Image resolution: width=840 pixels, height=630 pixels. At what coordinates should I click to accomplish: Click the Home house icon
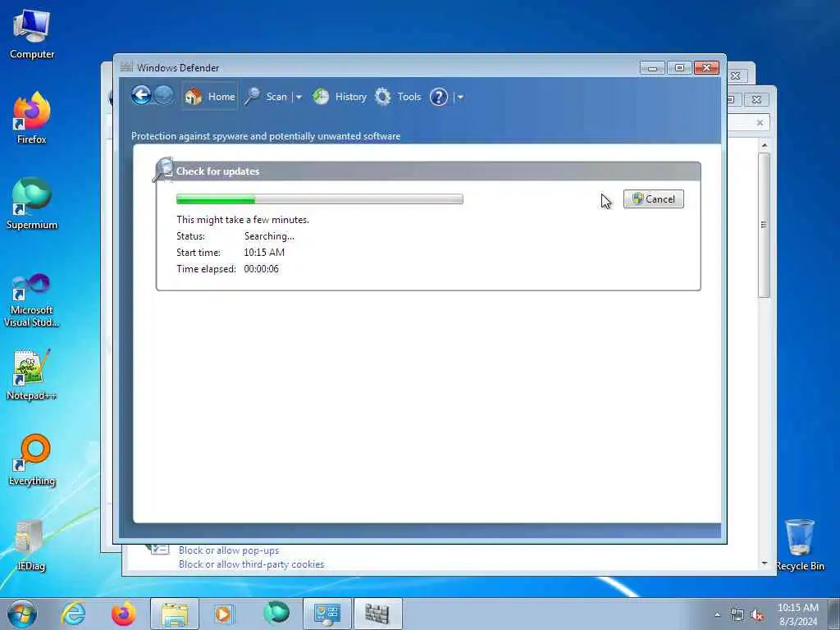coord(194,97)
